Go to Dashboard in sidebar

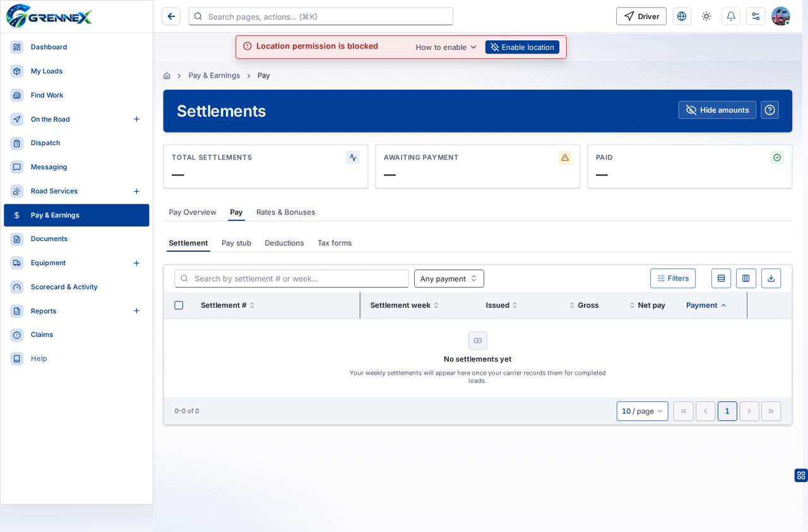point(76,47)
